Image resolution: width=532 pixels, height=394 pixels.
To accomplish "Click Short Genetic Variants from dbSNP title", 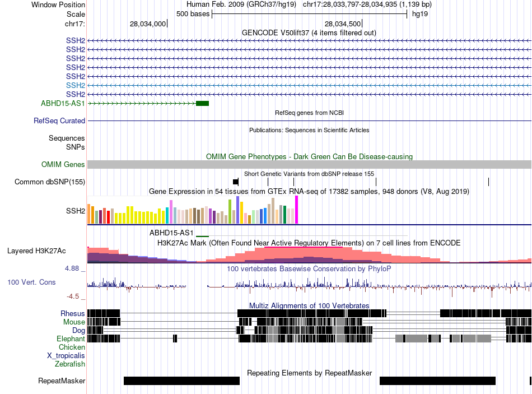I will point(309,174).
